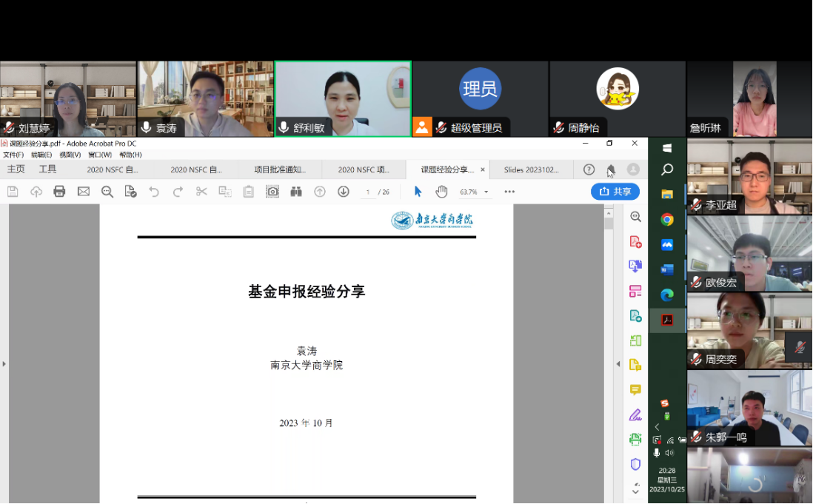Switch to the 项目批准通知 tab
Screen dimensions: 813x504
pyautogui.click(x=280, y=169)
